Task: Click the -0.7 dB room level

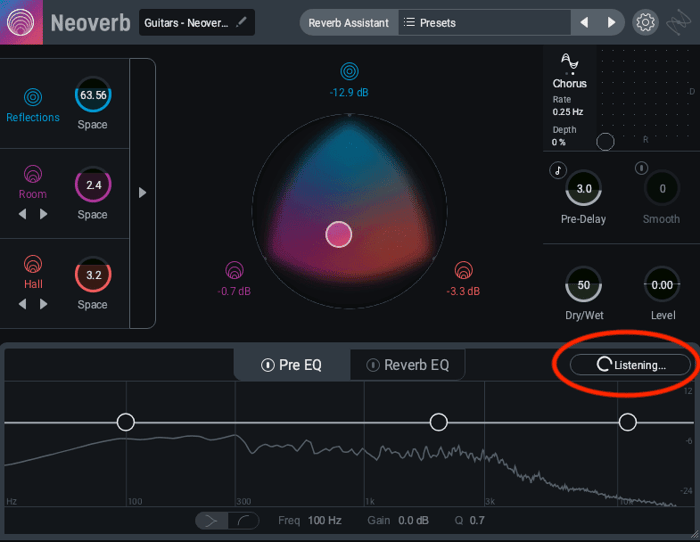Action: (x=234, y=291)
